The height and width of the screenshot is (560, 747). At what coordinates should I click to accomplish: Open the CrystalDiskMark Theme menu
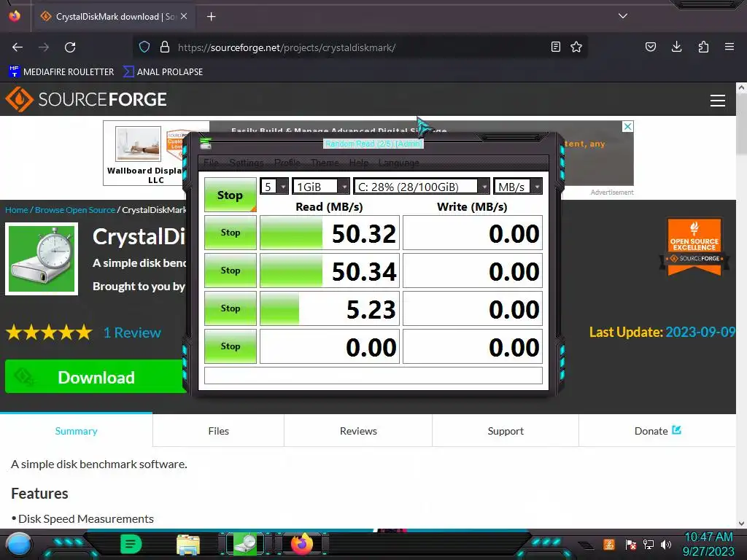325,163
